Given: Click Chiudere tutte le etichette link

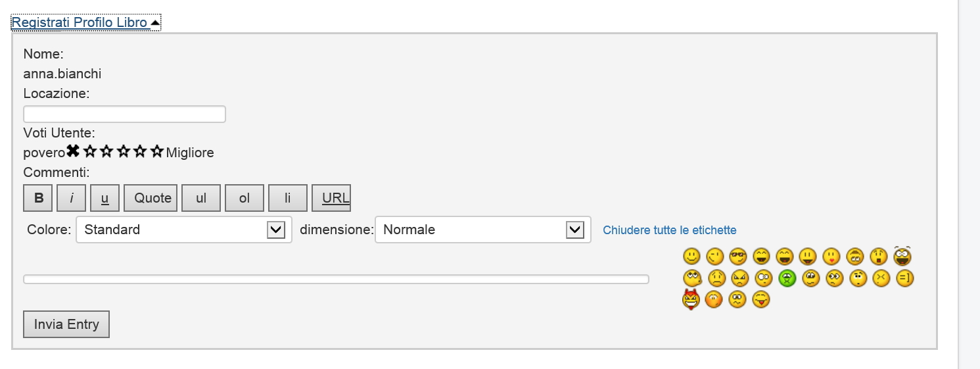Looking at the screenshot, I should tap(670, 230).
